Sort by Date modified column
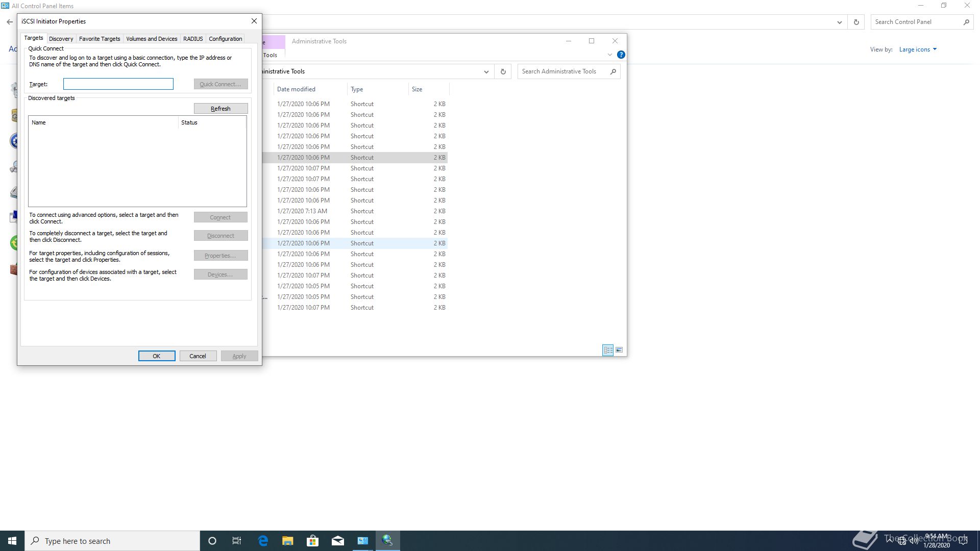The image size is (980, 551). [x=310, y=89]
